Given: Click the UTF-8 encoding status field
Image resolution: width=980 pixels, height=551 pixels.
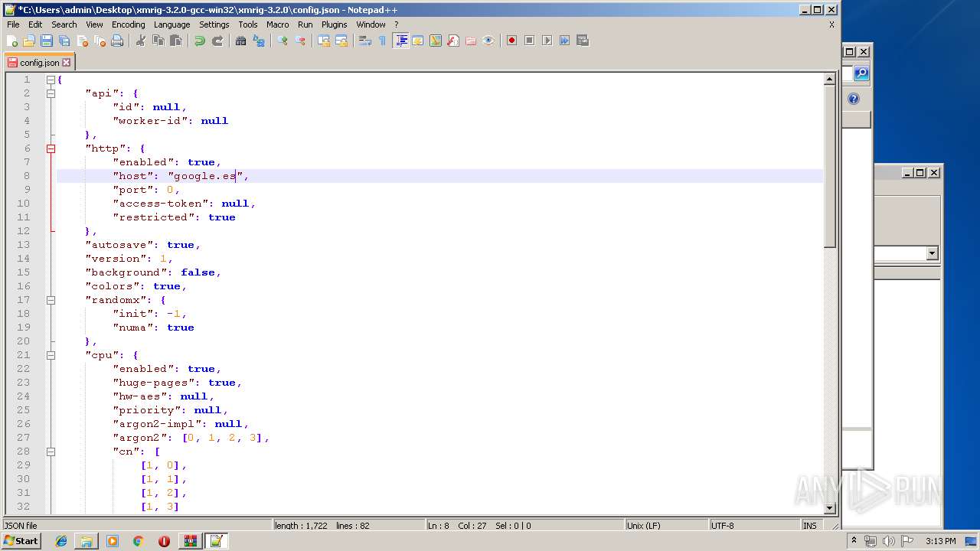Looking at the screenshot, I should click(754, 526).
